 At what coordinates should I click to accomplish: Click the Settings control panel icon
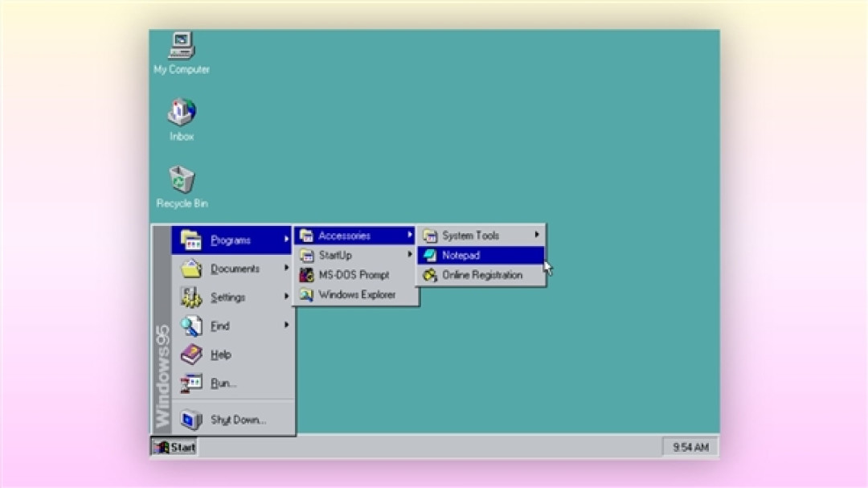tap(191, 297)
